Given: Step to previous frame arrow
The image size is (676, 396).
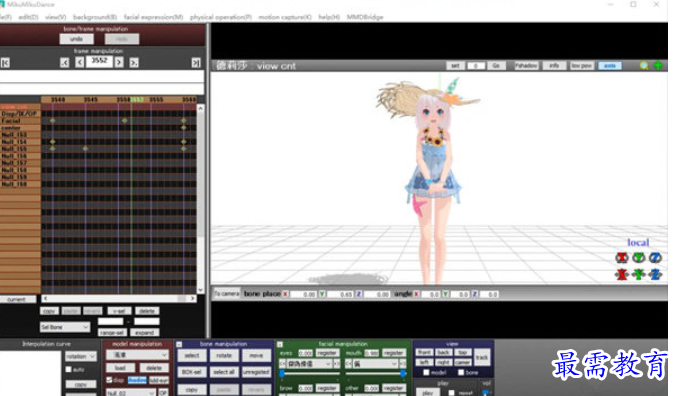Looking at the screenshot, I should coord(80,63).
